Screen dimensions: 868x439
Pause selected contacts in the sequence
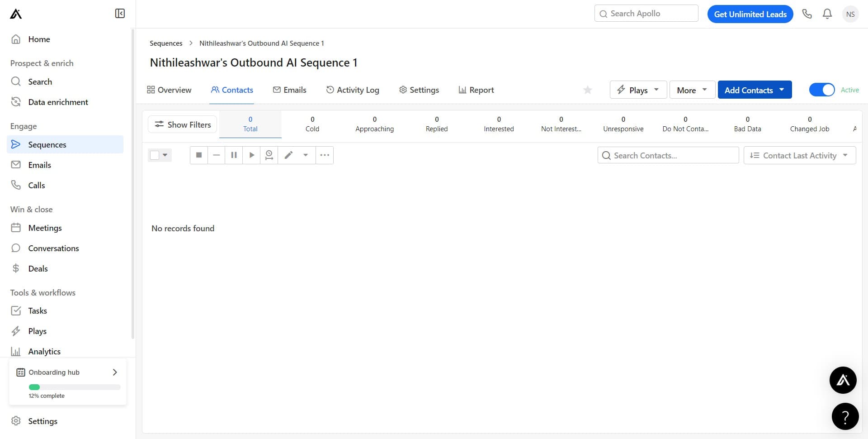(234, 155)
